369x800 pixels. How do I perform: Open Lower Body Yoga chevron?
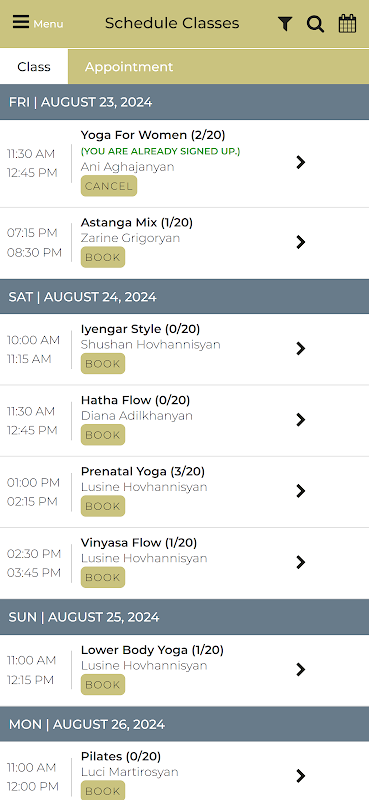pos(301,669)
